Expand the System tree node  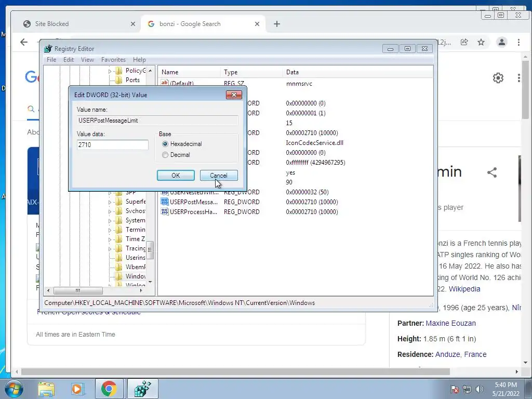pyautogui.click(x=110, y=220)
